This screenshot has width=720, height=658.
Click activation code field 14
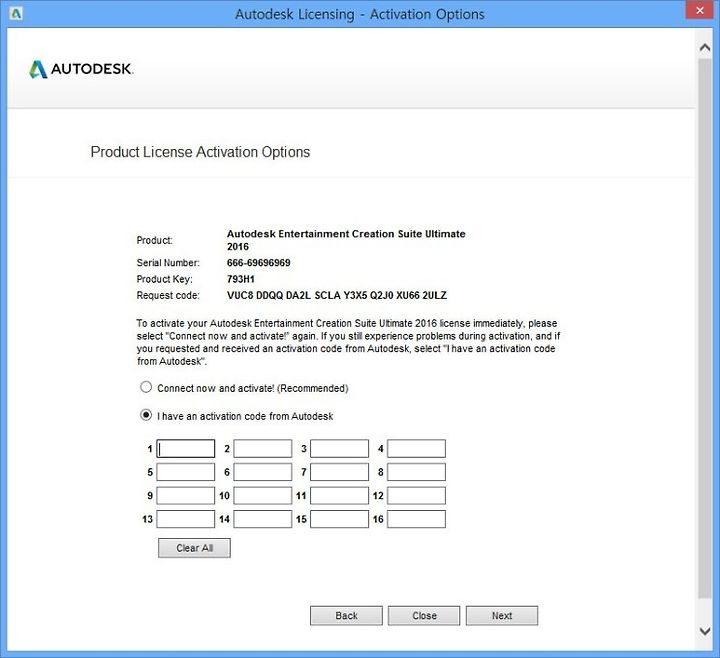[x=263, y=519]
